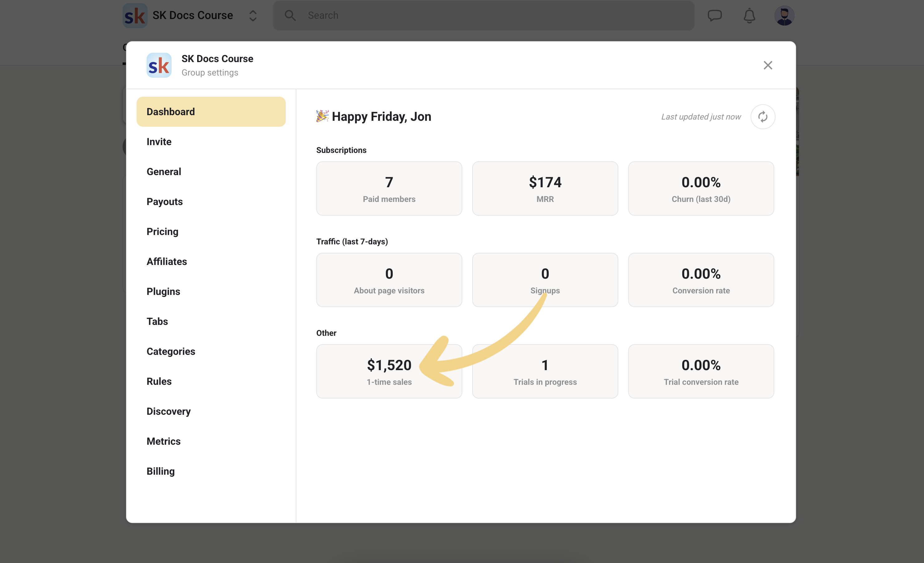Click the $1,520 1-time sales card
This screenshot has height=563, width=924.
pyautogui.click(x=389, y=371)
